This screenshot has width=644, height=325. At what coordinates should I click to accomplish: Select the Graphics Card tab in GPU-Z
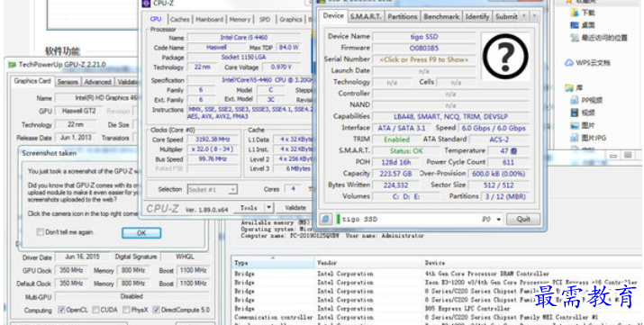tap(32, 81)
